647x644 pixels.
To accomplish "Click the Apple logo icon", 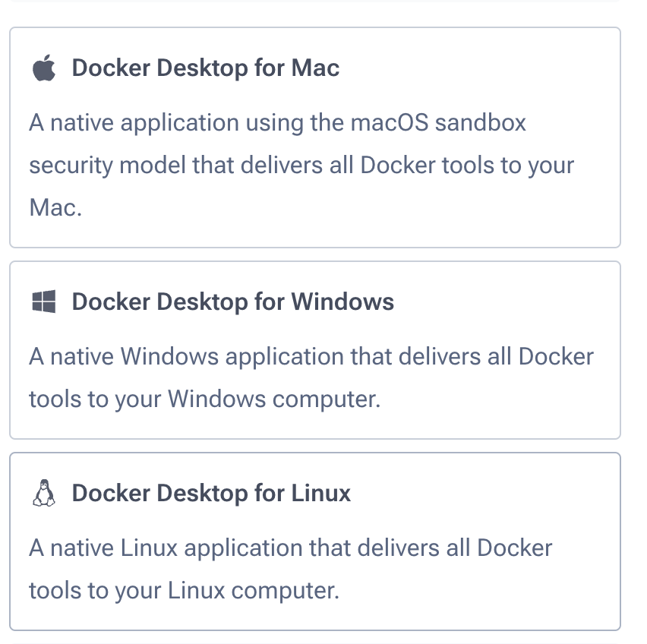I will 44,68.
